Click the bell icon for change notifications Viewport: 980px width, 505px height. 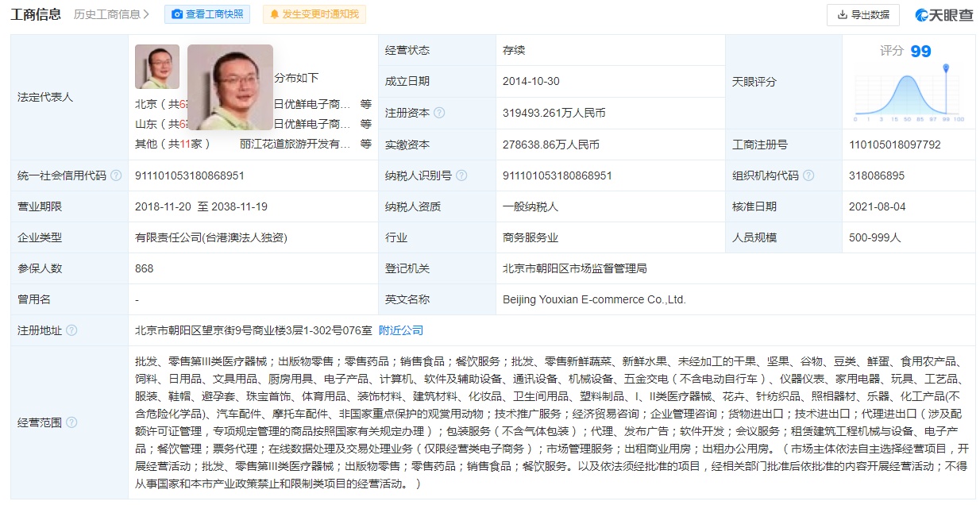(x=275, y=14)
